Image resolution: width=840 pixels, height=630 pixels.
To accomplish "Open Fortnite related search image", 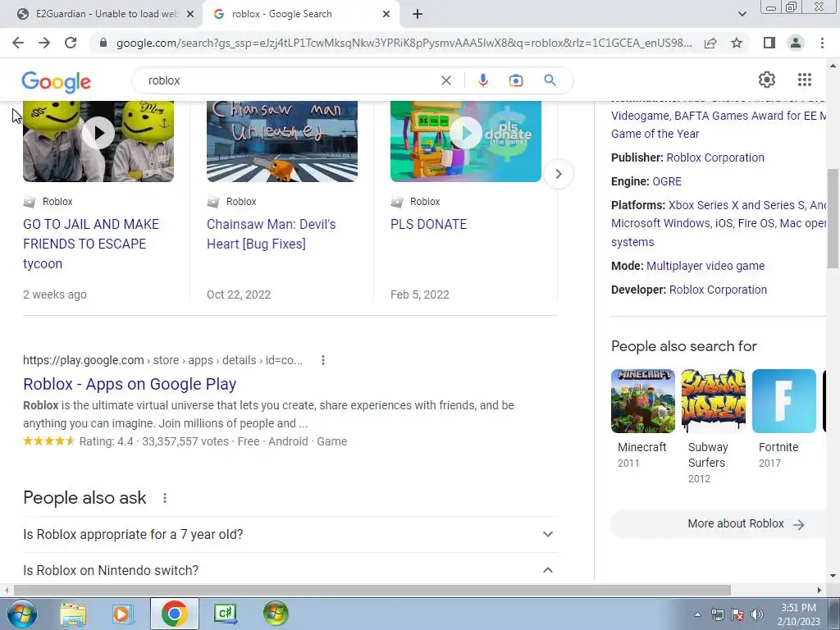I will click(x=784, y=400).
